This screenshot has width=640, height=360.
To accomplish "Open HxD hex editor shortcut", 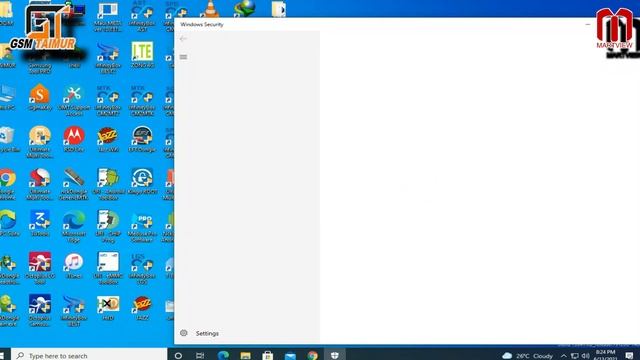I will [x=108, y=308].
